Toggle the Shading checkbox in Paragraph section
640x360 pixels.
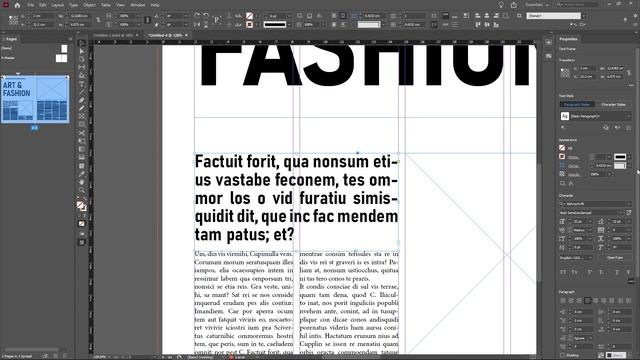562,355
